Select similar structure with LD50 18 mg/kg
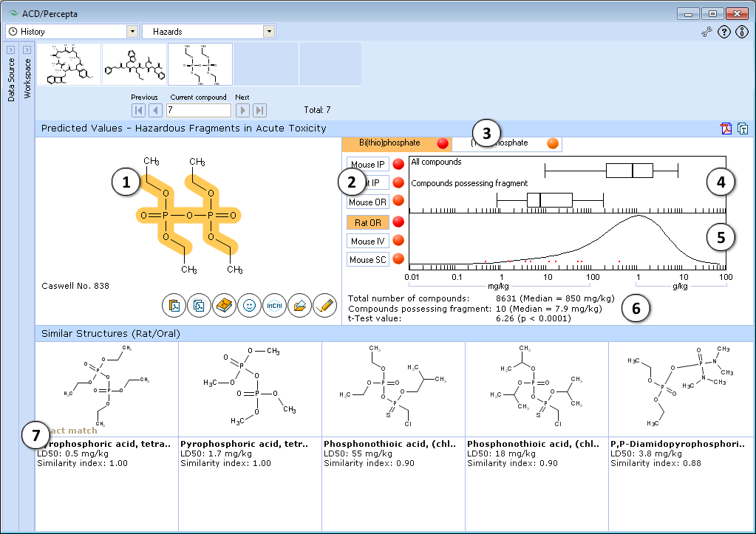 [x=537, y=437]
